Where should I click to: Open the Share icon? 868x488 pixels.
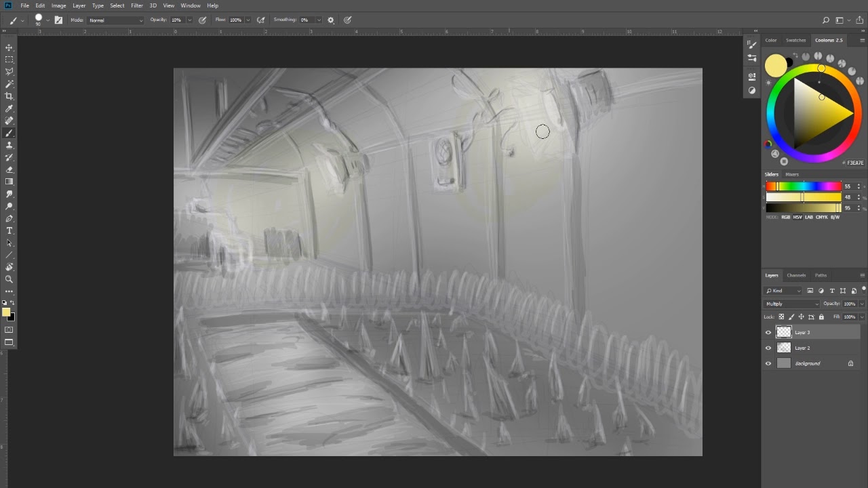tap(860, 20)
